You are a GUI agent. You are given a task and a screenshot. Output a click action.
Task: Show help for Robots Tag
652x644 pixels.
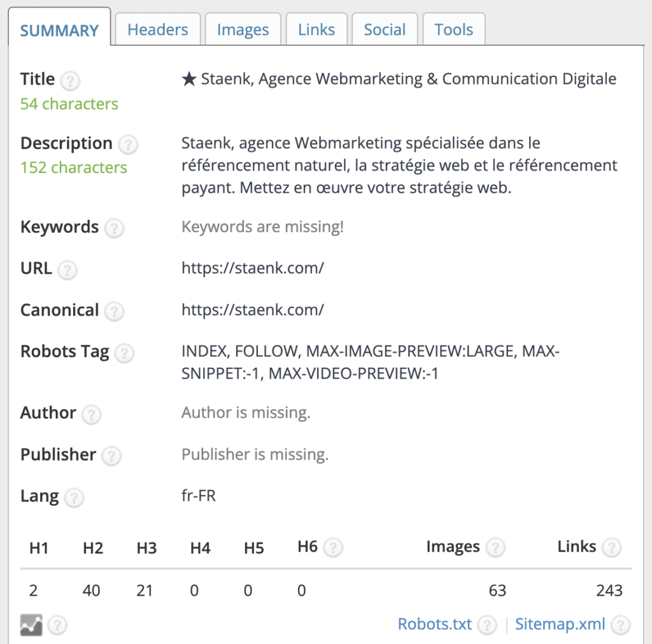point(124,353)
